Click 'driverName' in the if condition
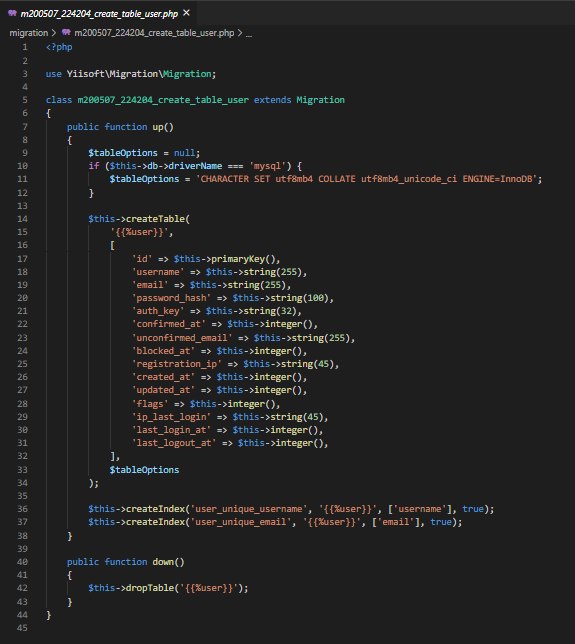This screenshot has width=575, height=644. (x=196, y=166)
